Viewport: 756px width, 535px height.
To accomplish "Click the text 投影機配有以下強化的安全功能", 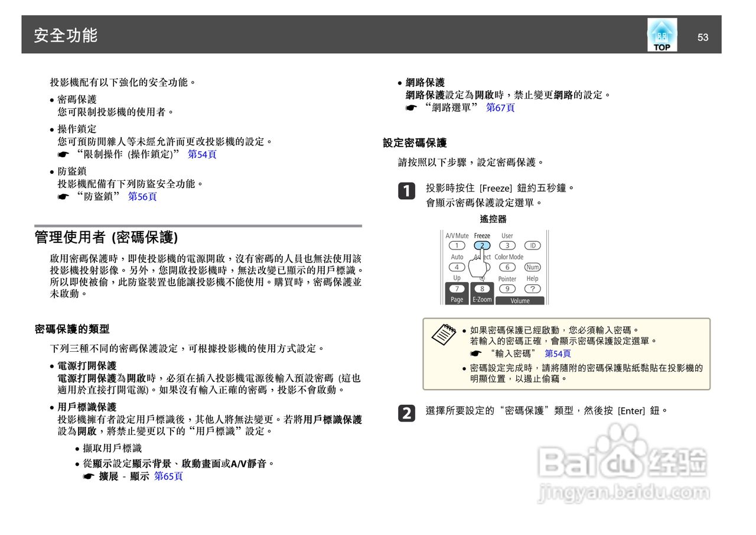I will (x=123, y=82).
